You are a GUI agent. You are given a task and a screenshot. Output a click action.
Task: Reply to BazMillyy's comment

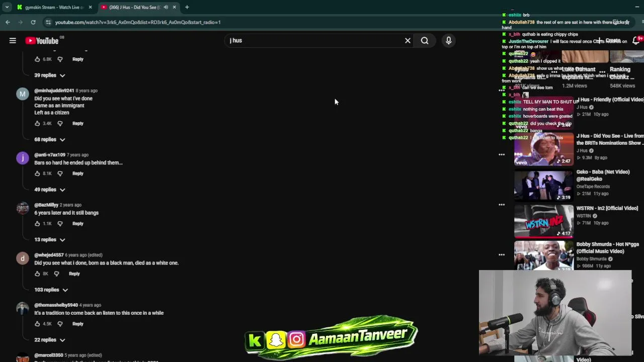coord(77,224)
